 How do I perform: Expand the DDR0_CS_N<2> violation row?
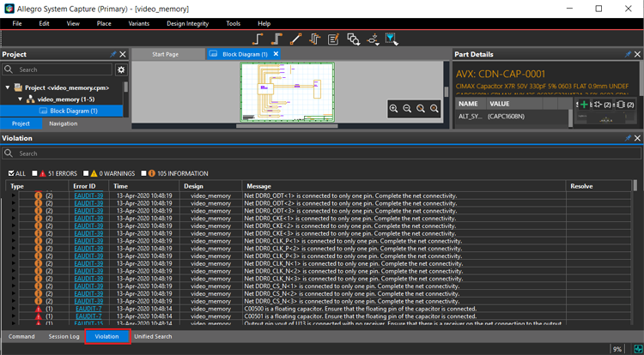[13, 294]
